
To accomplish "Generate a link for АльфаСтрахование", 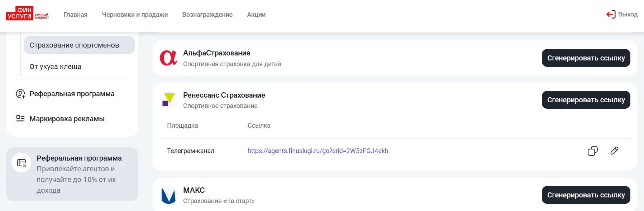I will 586,58.
